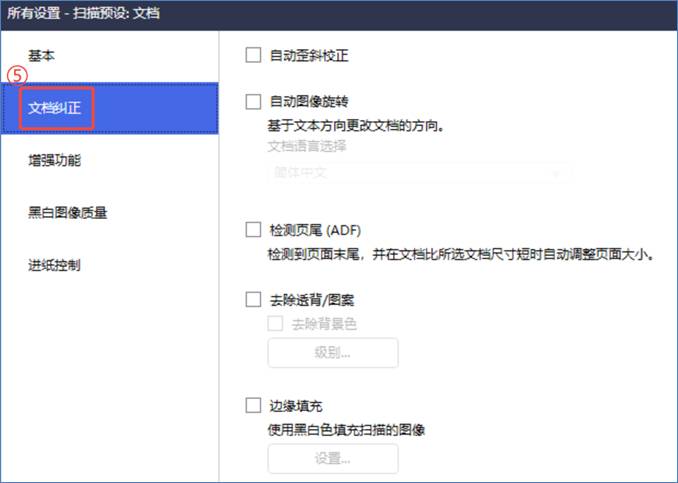The height and width of the screenshot is (483, 678).
Task: Enable the 自动歪斜校正 checkbox
Action: (253, 56)
